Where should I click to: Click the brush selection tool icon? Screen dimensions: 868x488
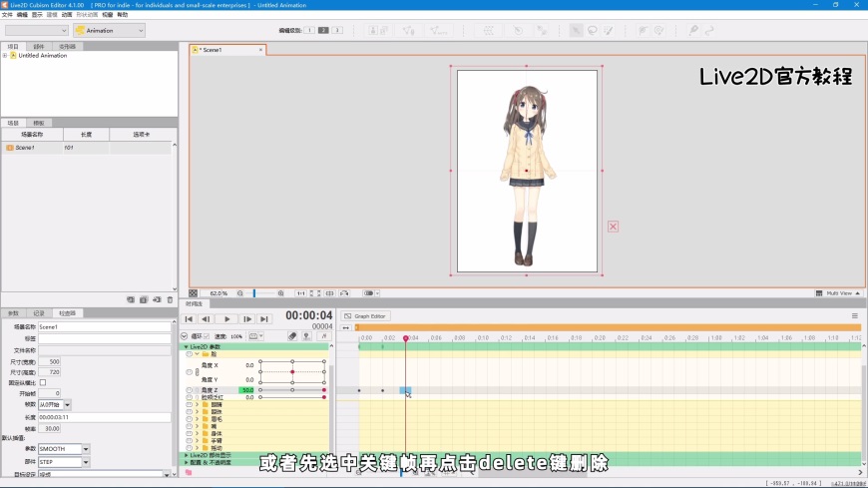[x=609, y=31]
